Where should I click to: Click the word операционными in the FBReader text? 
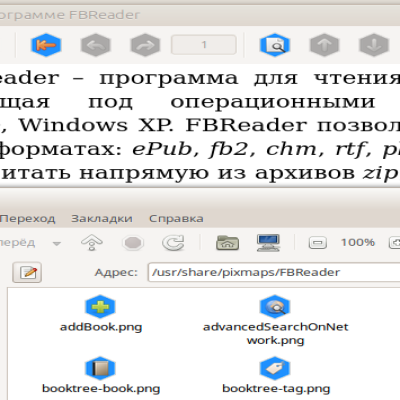[x=273, y=102]
